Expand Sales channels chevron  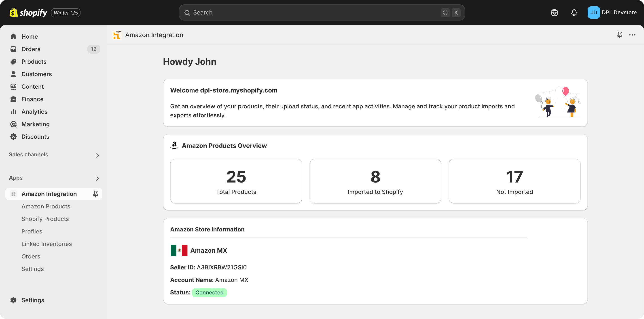(97, 155)
